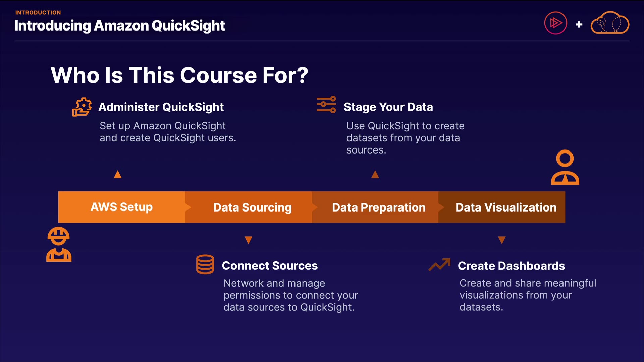Select the AWS Setup stage

tap(121, 207)
